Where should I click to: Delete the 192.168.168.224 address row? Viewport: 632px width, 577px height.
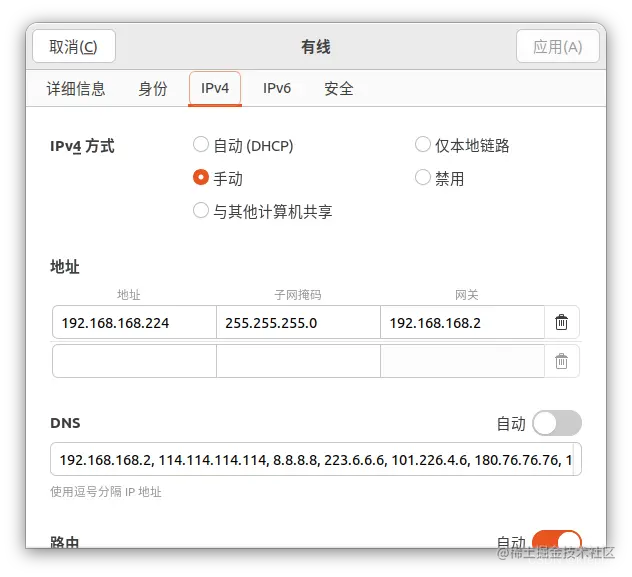561,322
